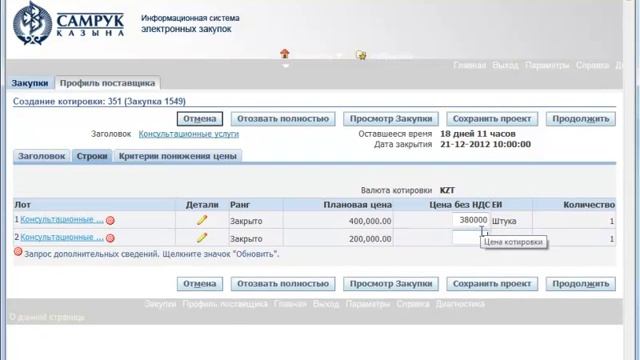Click the Самрук Казына logo

click(x=68, y=24)
